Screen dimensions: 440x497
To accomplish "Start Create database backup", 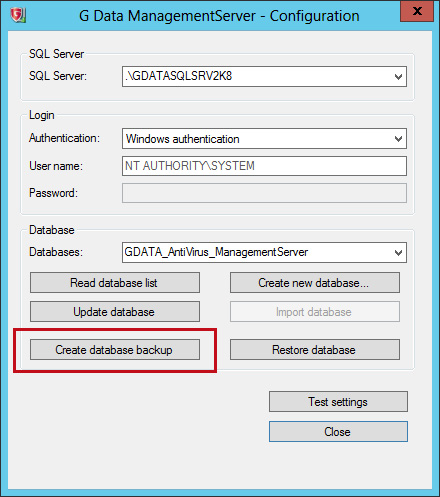I will (115, 350).
